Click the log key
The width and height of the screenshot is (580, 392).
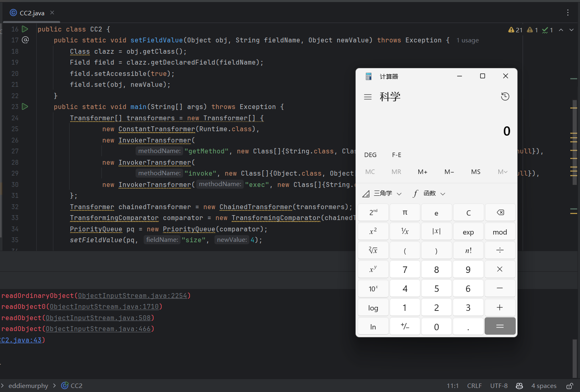click(x=373, y=308)
